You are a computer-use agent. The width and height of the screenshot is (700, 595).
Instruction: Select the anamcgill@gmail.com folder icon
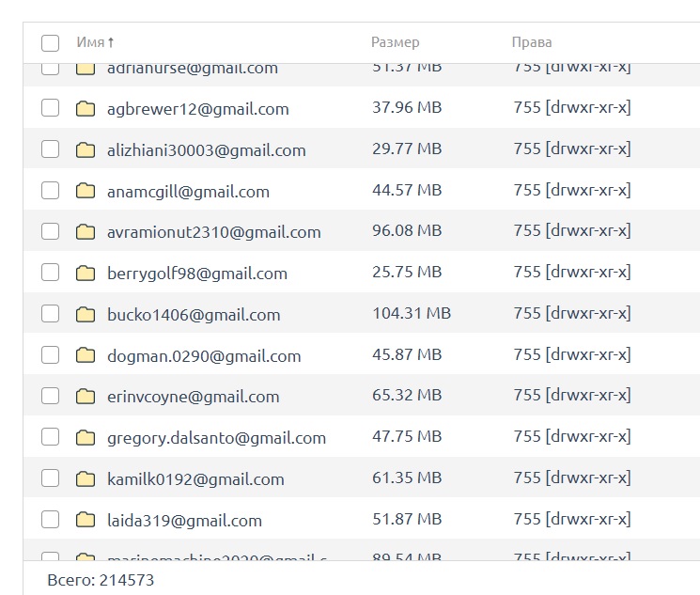tap(86, 192)
